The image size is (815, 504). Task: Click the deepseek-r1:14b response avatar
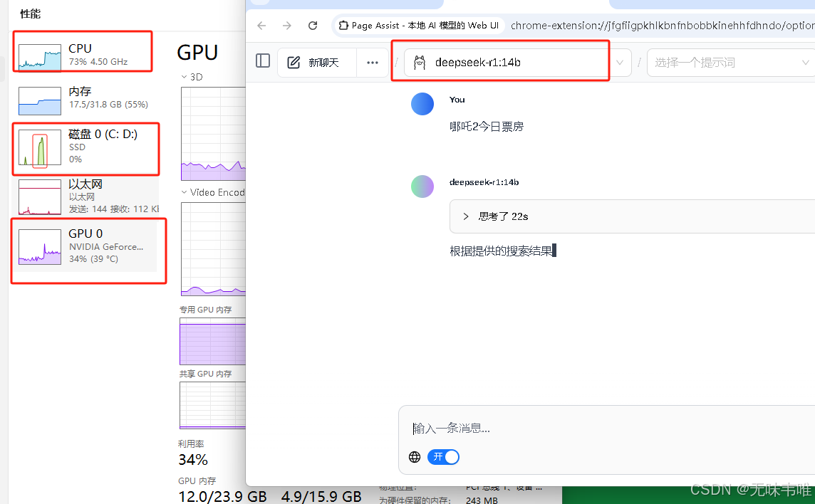coord(422,187)
